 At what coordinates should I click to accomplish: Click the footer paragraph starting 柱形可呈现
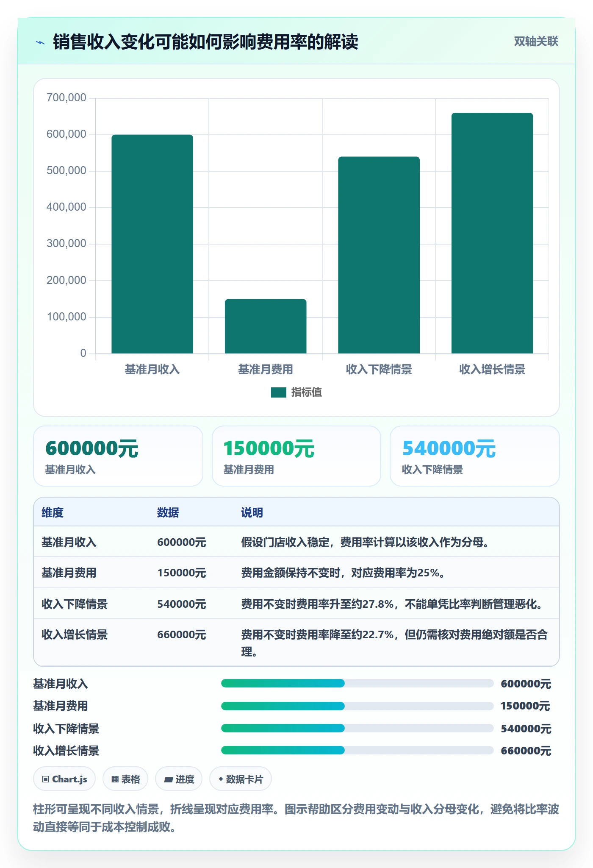pos(296,818)
